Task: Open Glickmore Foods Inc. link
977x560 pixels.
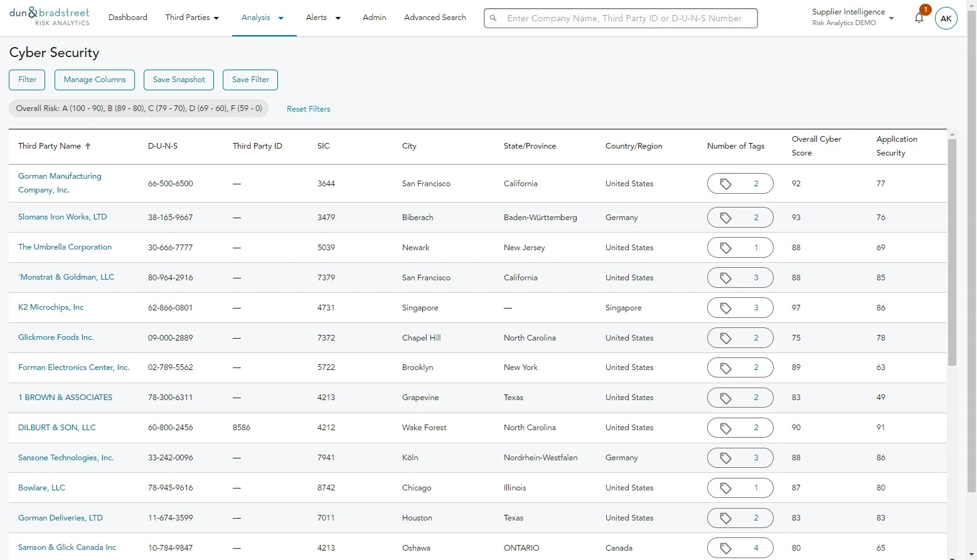Action: tap(56, 337)
